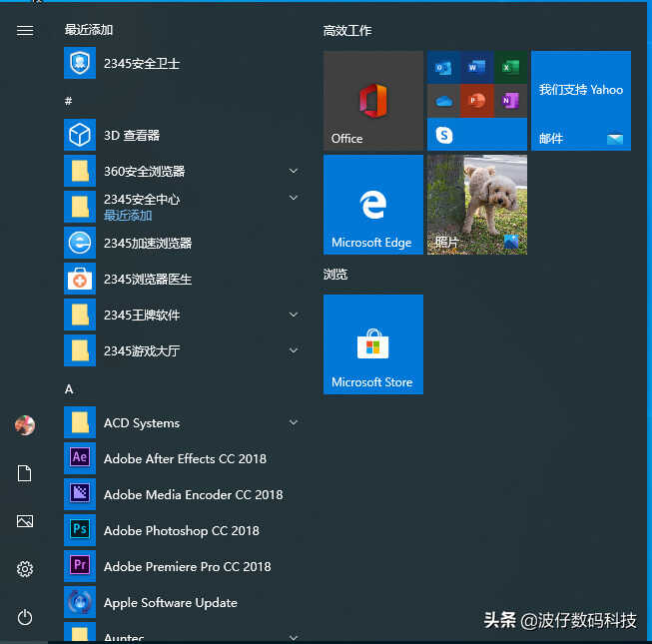
Task: Open the 照片 photos tile with dog
Action: 477,205
